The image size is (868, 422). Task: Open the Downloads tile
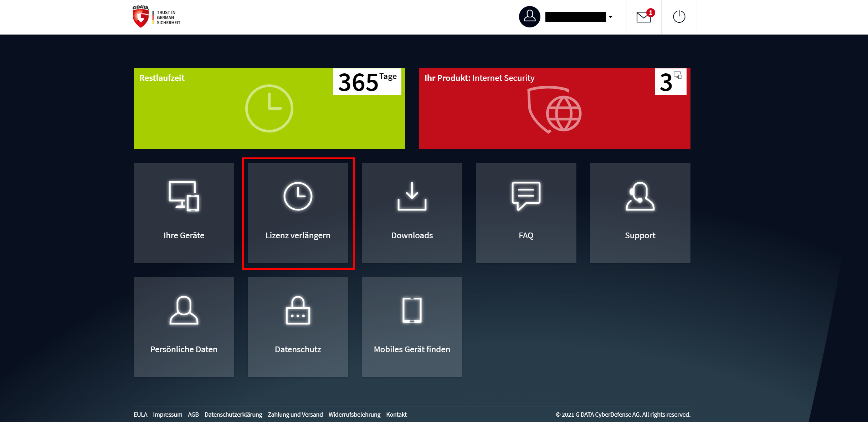tap(412, 213)
